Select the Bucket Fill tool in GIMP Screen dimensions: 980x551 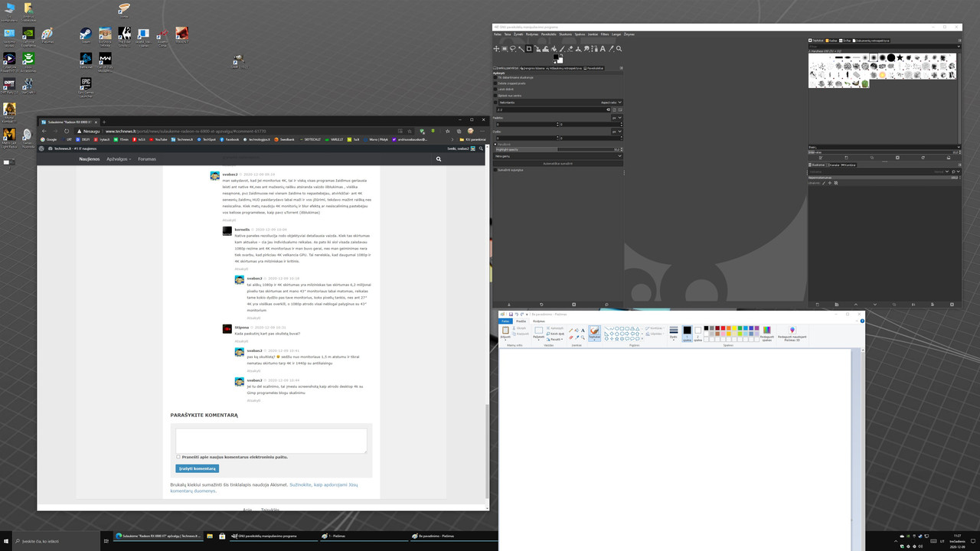pos(554,49)
